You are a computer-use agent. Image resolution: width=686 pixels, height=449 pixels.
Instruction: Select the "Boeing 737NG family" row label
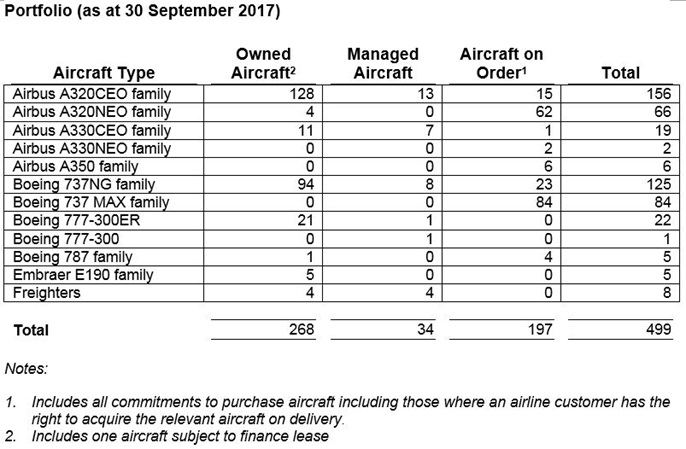click(x=83, y=184)
